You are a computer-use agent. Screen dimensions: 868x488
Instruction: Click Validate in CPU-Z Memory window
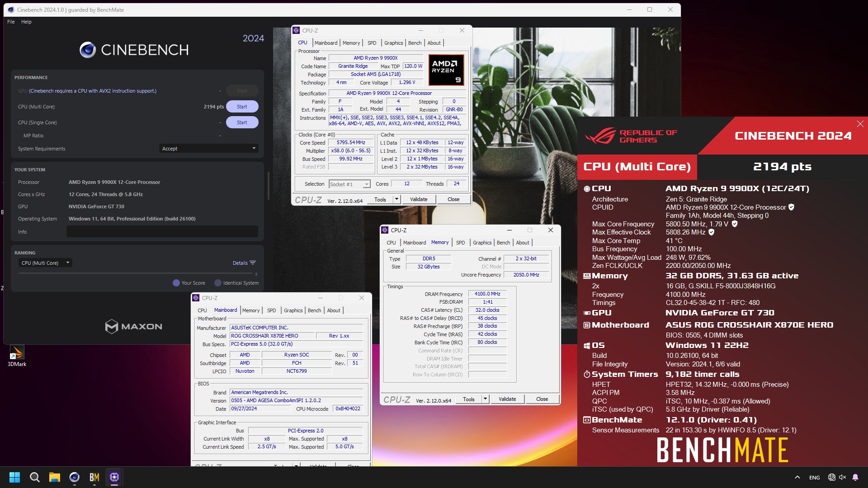tap(507, 399)
